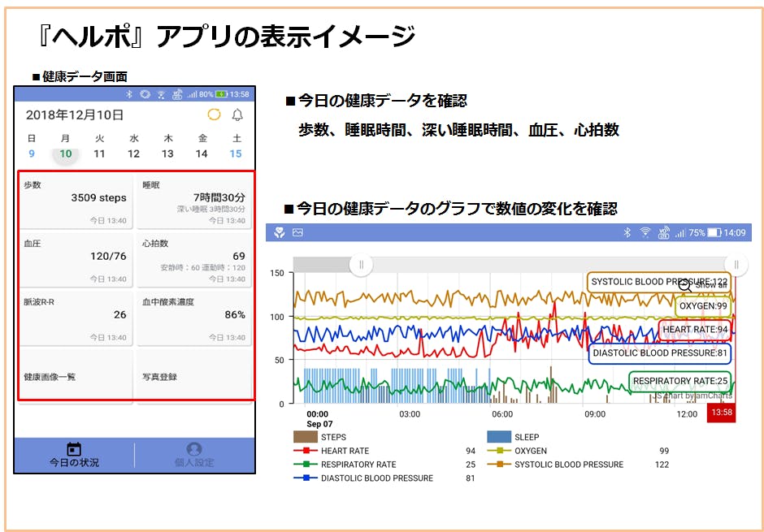Open notifications with the bell icon
This screenshot has width=764, height=532.
(x=237, y=115)
